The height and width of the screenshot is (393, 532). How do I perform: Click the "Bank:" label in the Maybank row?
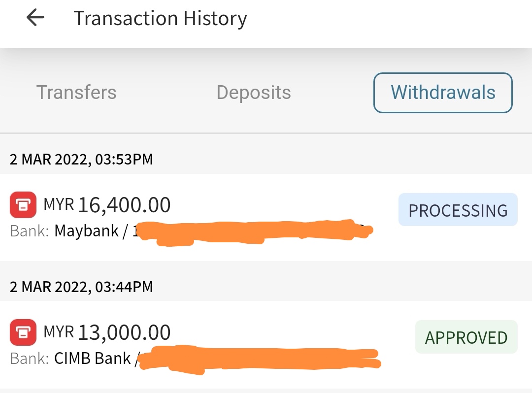(x=29, y=231)
